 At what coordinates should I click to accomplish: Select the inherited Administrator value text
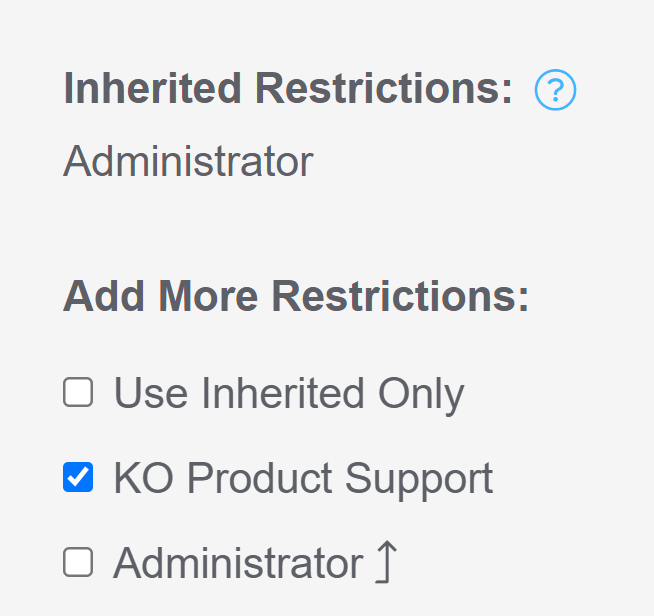tap(188, 161)
